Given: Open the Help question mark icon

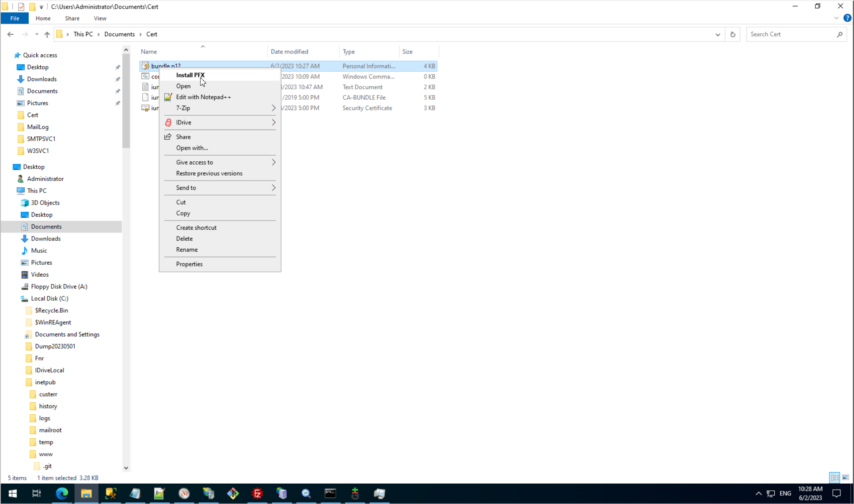Looking at the screenshot, I should pyautogui.click(x=847, y=18).
